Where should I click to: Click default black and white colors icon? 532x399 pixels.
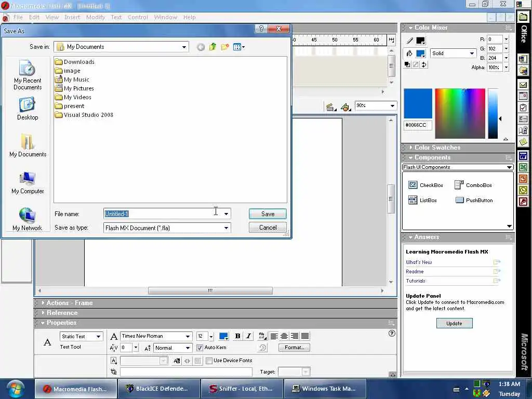point(407,64)
